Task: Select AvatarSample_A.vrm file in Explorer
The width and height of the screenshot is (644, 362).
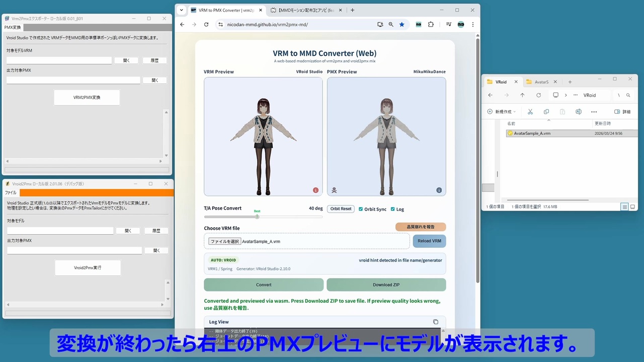Action: (x=571, y=133)
